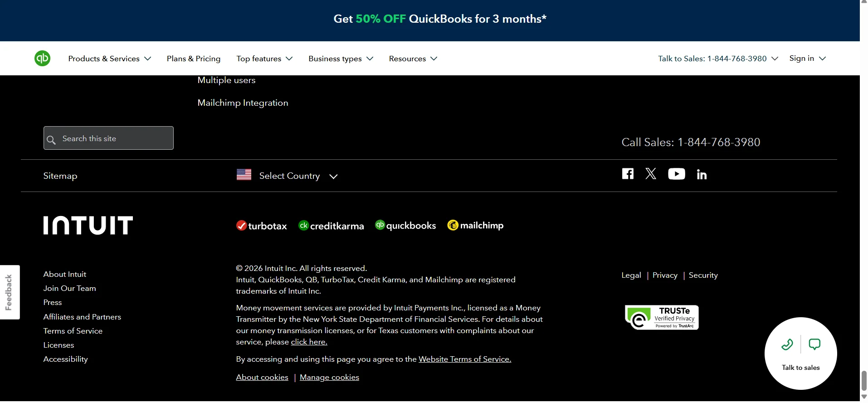Click the US flag icon
This screenshot has height=403, width=868.
[x=244, y=175]
